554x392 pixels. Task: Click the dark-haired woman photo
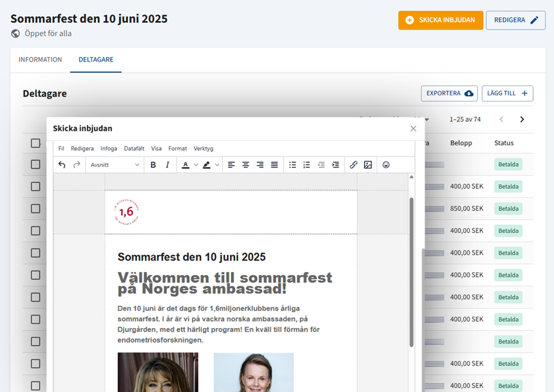coord(158,372)
